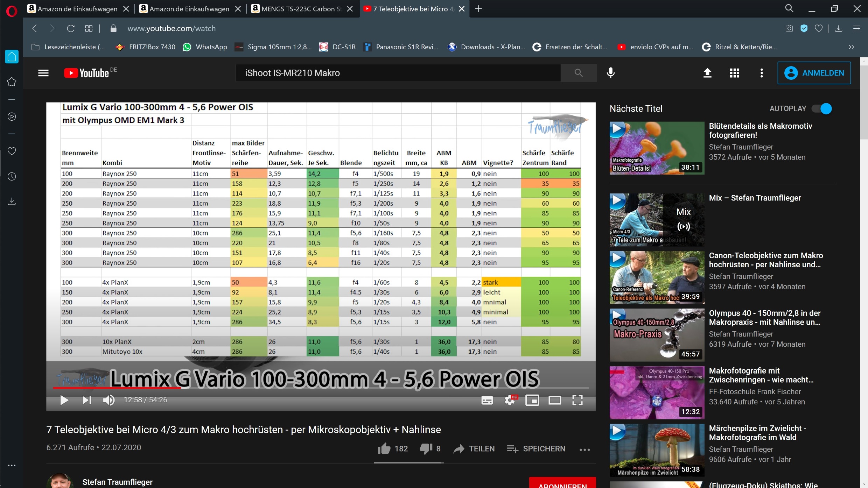Open YouTube hamburger guide menu
The width and height of the screenshot is (868, 488).
pyautogui.click(x=43, y=73)
